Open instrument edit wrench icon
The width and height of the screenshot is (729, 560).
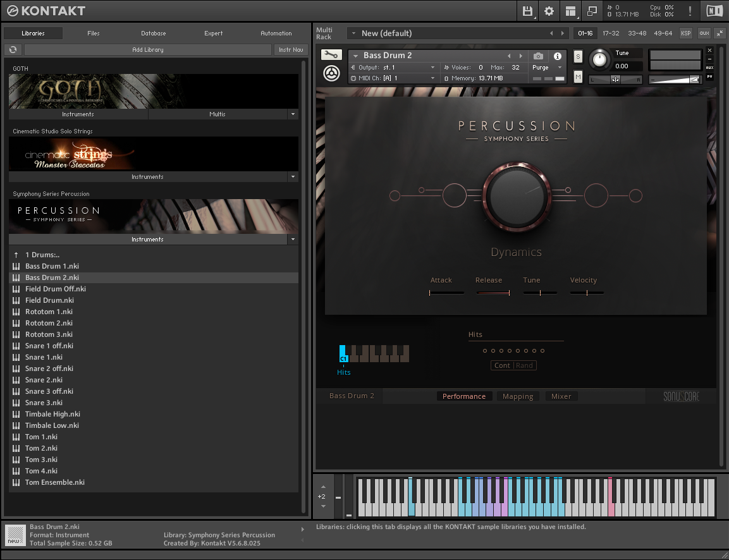[331, 55]
